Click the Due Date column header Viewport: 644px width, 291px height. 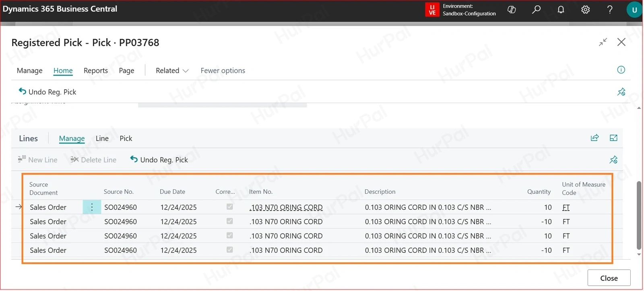pos(172,192)
